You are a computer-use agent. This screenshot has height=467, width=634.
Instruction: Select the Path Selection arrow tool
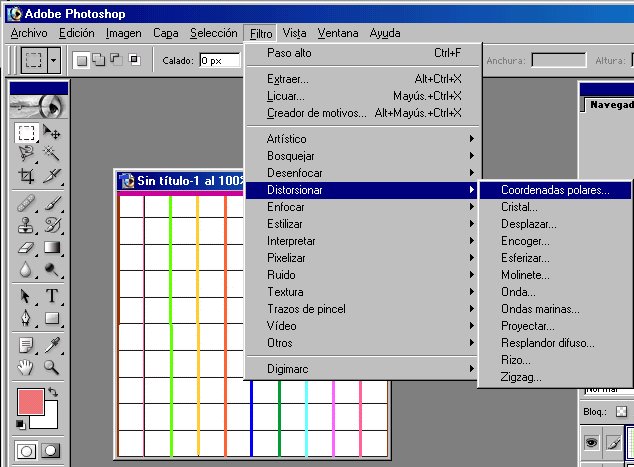pyautogui.click(x=27, y=296)
